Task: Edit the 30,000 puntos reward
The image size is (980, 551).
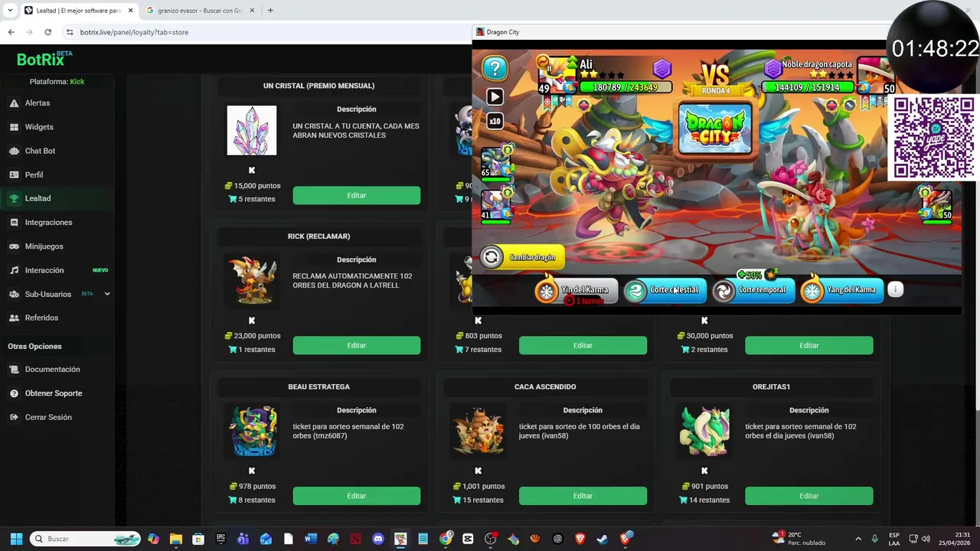Action: tap(809, 345)
